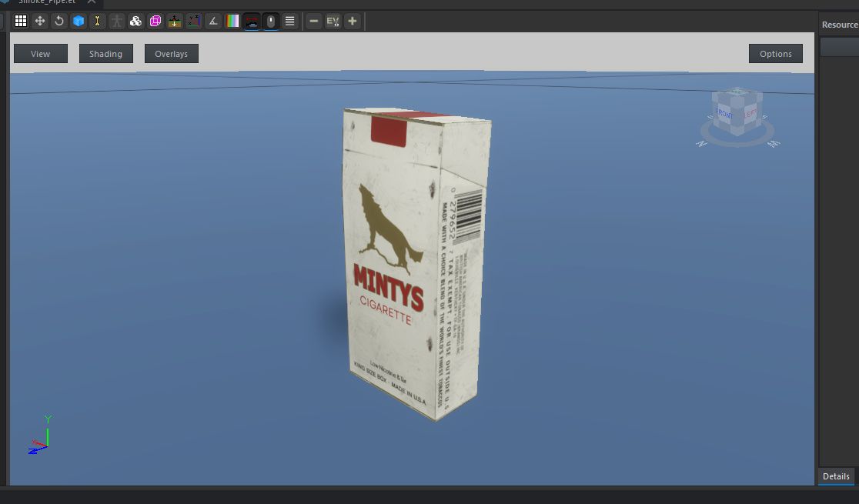
Task: Click the rainbow color stripes icon
Action: (x=232, y=21)
